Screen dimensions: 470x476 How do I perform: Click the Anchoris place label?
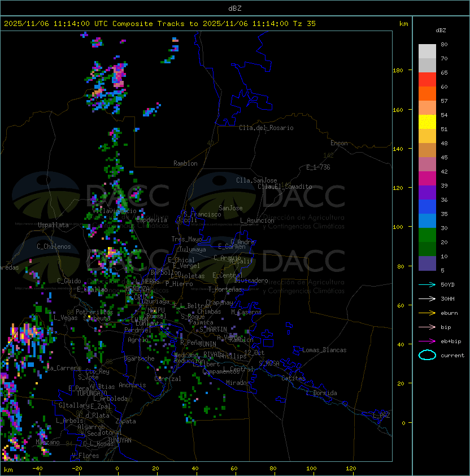pyautogui.click(x=132, y=385)
